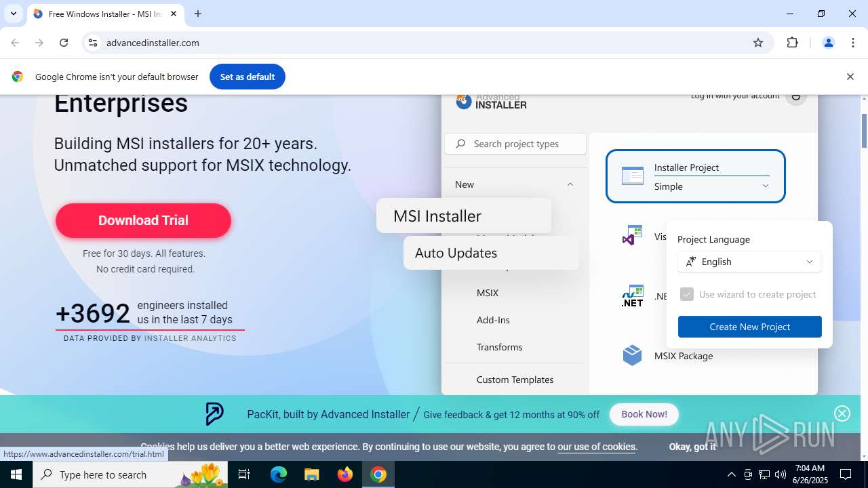Reload the current page

coord(64,43)
